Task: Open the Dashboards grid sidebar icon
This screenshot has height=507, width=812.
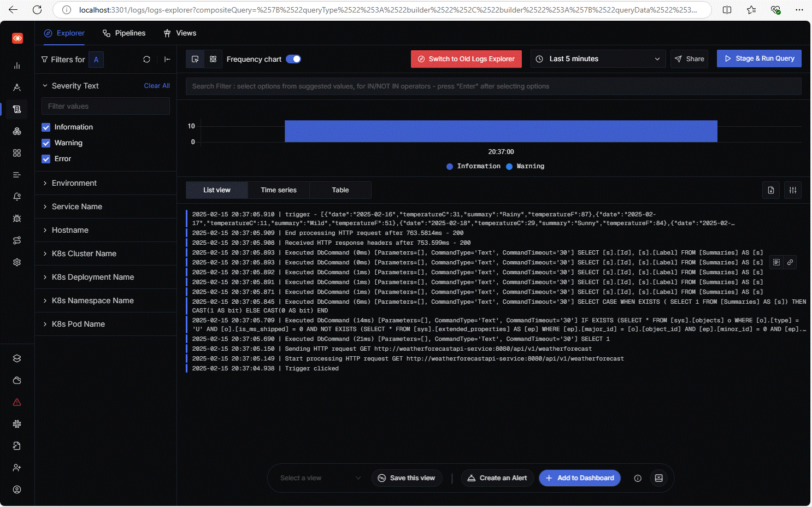Action: (x=17, y=153)
